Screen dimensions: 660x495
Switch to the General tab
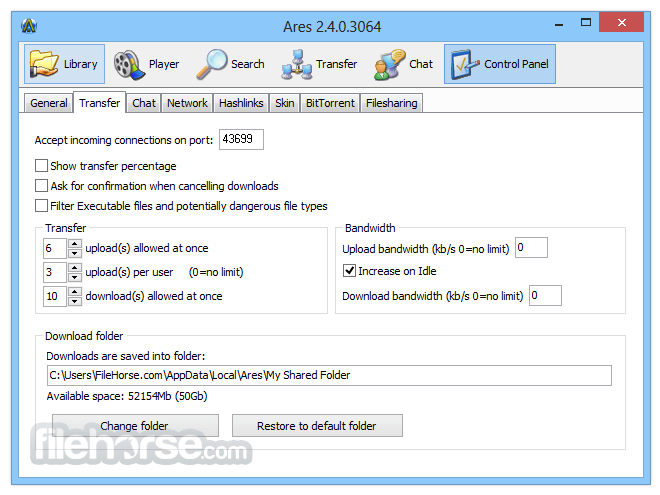click(x=49, y=103)
